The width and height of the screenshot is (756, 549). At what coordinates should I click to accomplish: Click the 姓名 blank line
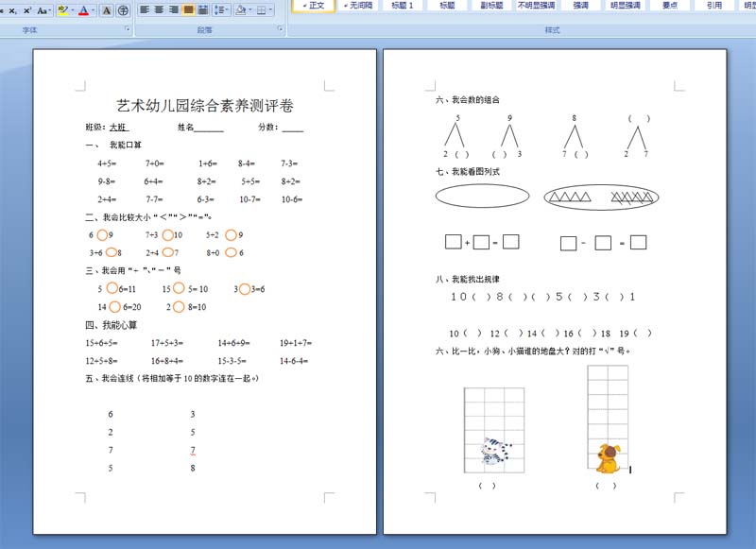tap(209, 129)
